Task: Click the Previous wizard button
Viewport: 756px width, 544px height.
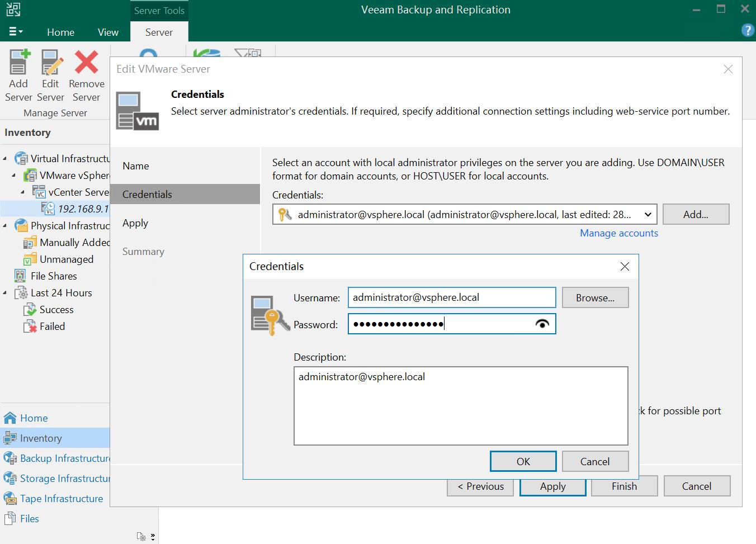Action: pos(481,486)
